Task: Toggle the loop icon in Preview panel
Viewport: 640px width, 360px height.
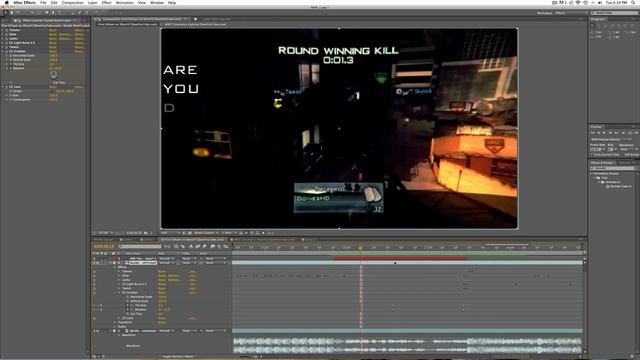Action: (x=630, y=133)
